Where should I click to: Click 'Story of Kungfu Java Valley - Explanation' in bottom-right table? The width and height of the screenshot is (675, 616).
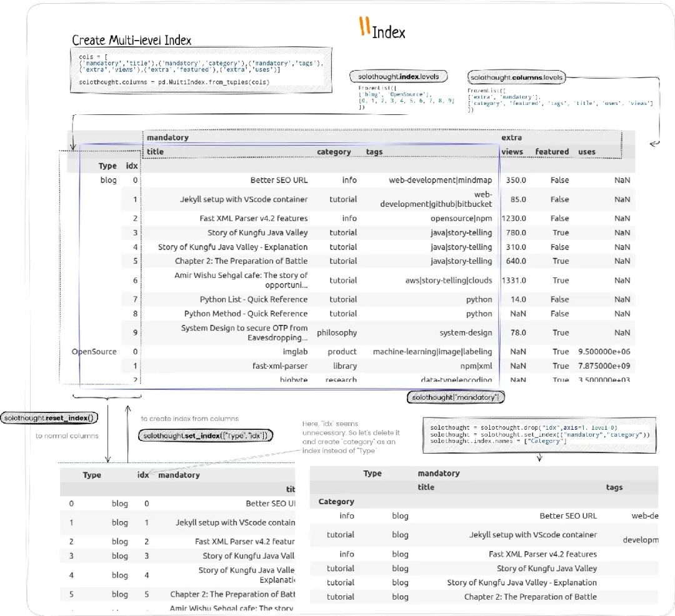tap(522, 582)
